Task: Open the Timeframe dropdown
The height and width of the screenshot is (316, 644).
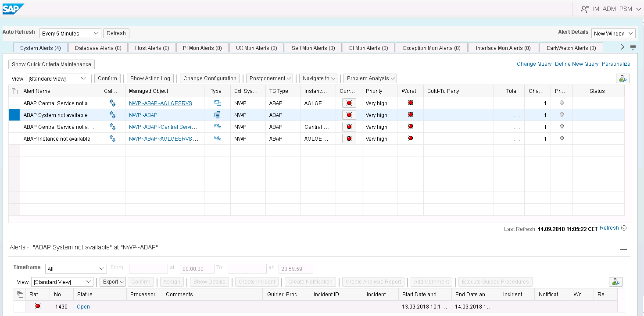Action: (x=76, y=269)
